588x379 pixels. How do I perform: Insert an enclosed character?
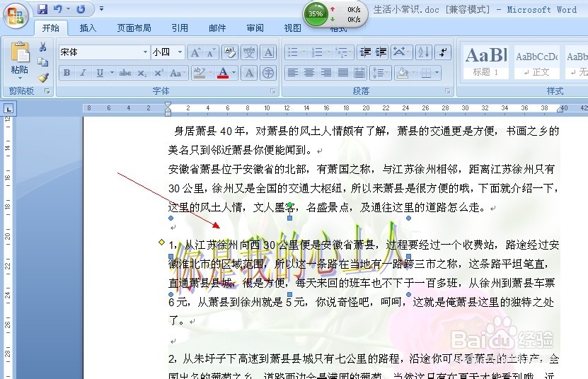coord(267,73)
